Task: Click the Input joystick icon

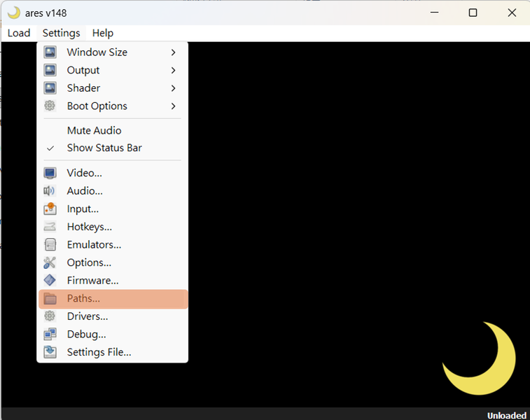Action: [x=50, y=209]
